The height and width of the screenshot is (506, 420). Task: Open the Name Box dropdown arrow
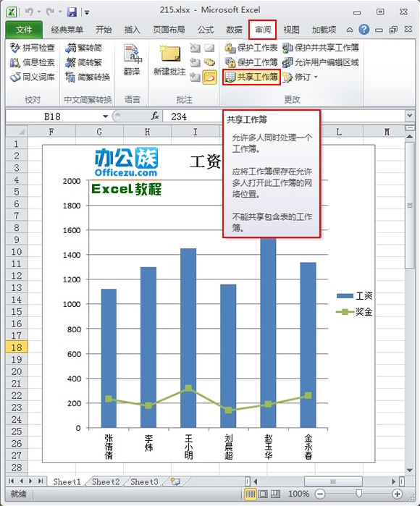coord(105,117)
